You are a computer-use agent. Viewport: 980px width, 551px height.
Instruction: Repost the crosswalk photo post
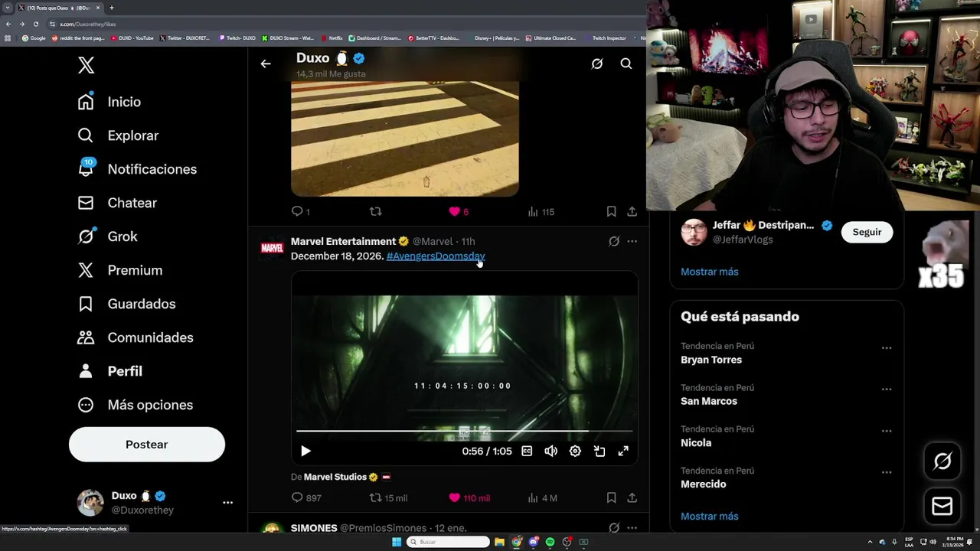click(375, 211)
